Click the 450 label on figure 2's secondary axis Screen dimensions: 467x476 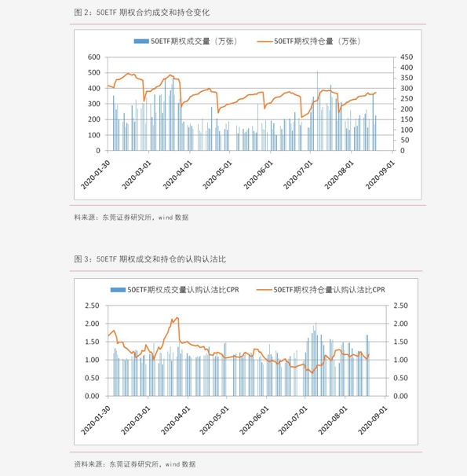(407, 57)
